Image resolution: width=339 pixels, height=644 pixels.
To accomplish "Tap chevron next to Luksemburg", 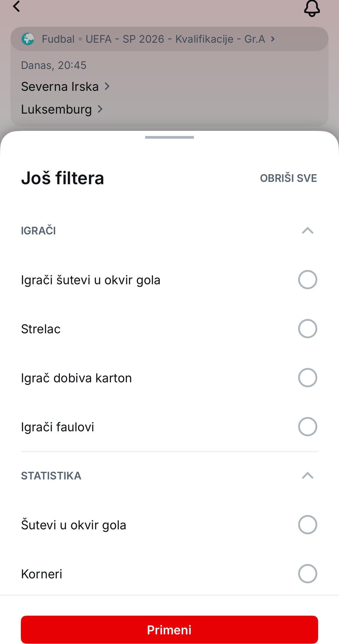I will click(x=100, y=109).
